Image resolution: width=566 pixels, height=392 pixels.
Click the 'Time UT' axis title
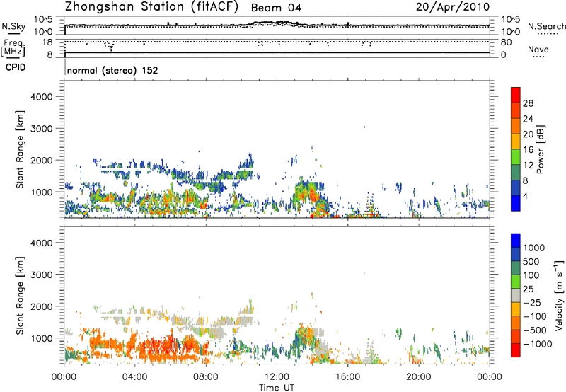(277, 388)
